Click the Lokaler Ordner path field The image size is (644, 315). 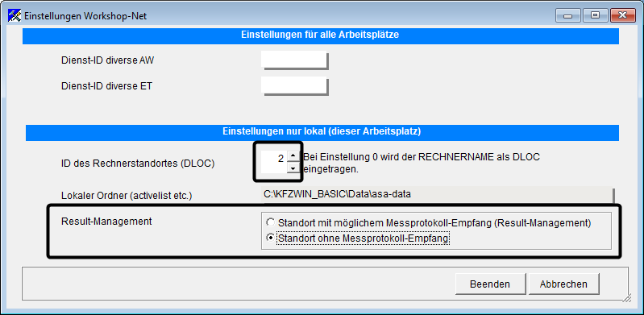pos(438,195)
